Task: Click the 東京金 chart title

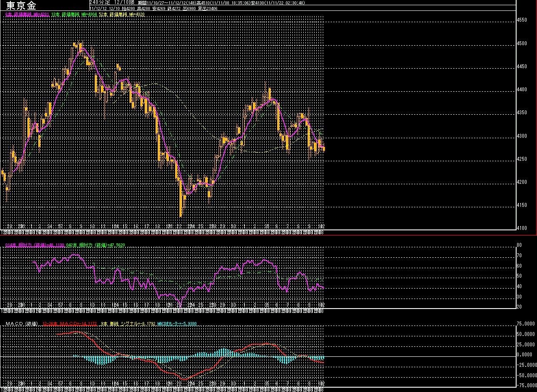Action: [x=21, y=5]
